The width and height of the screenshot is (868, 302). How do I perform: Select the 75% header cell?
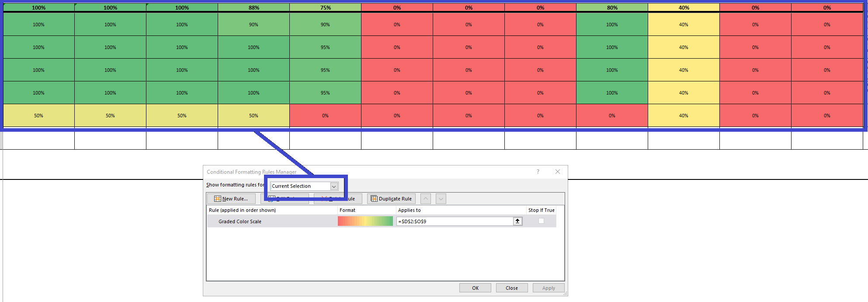326,7
